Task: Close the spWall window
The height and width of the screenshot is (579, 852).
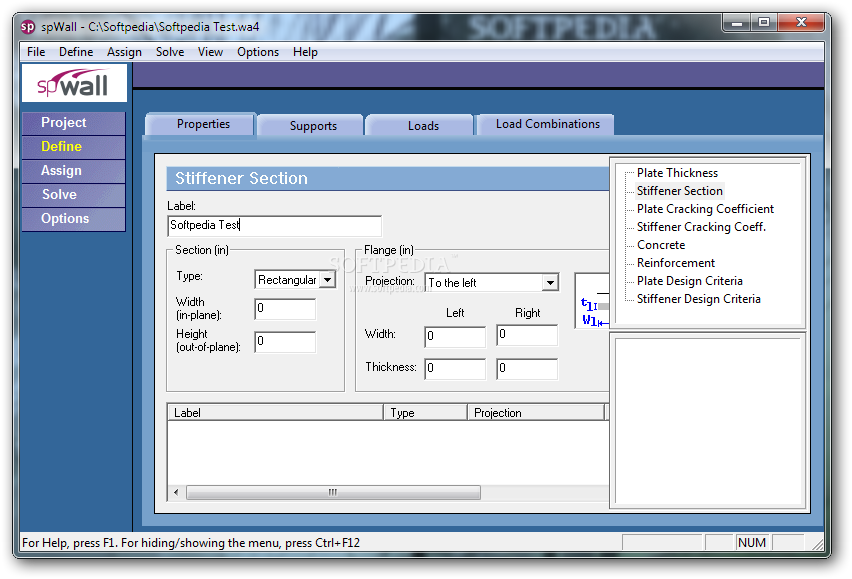Action: pos(801,22)
